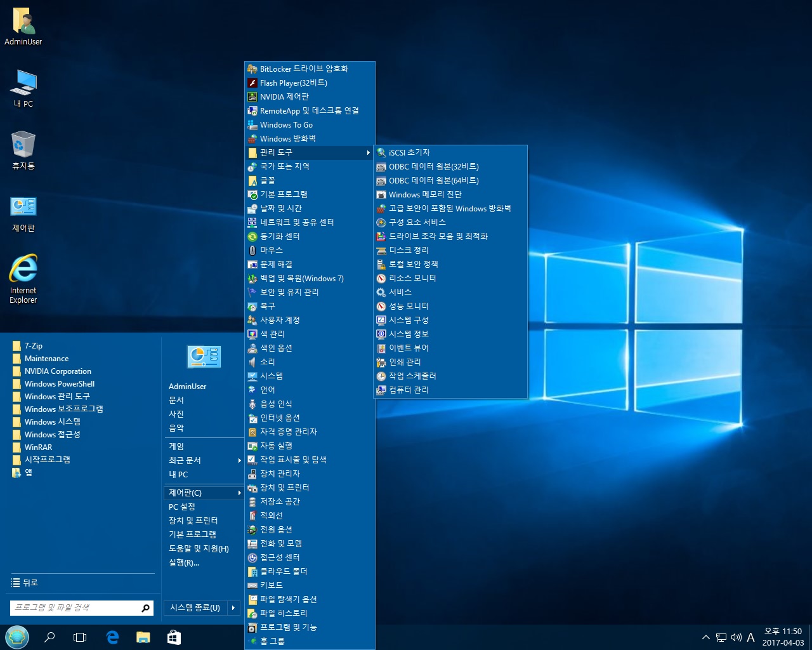Launch Windows 메모리 진단
Screen dimensions: 812x650
451,194
